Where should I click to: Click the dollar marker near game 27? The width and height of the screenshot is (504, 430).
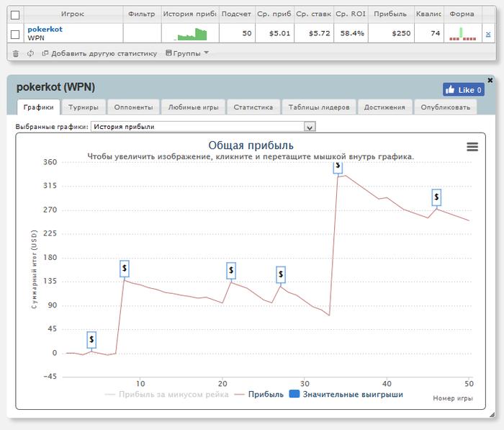(281, 274)
